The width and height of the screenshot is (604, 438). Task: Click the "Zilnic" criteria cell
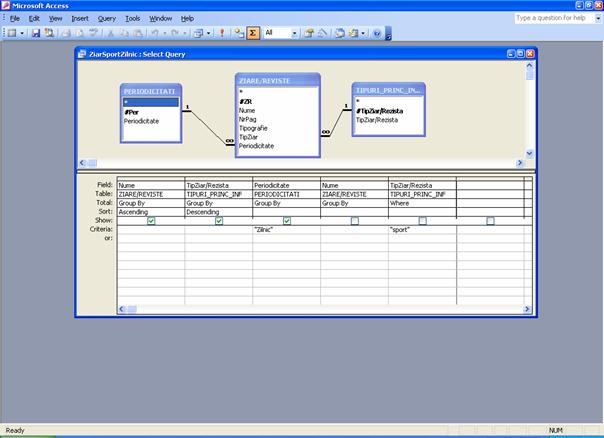(x=287, y=230)
